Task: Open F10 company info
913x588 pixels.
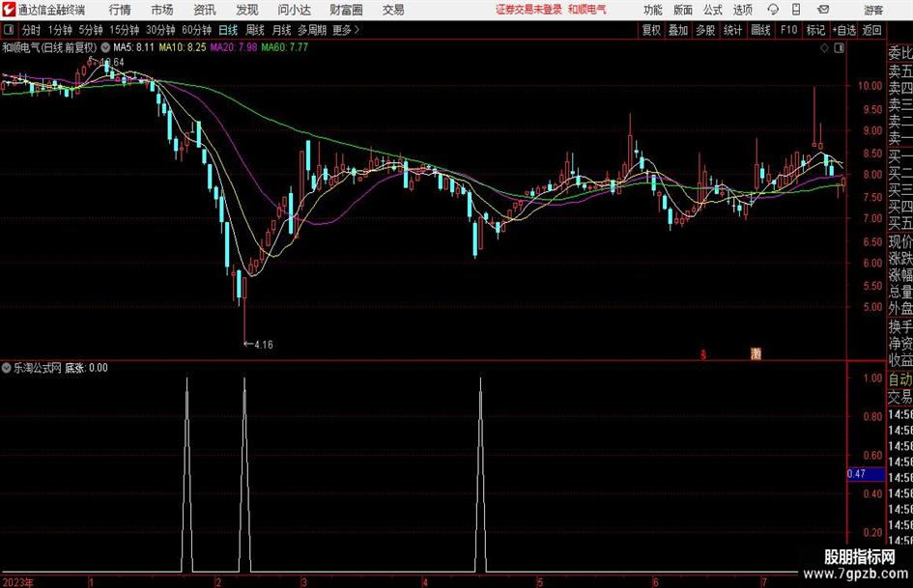Action: pos(789,30)
